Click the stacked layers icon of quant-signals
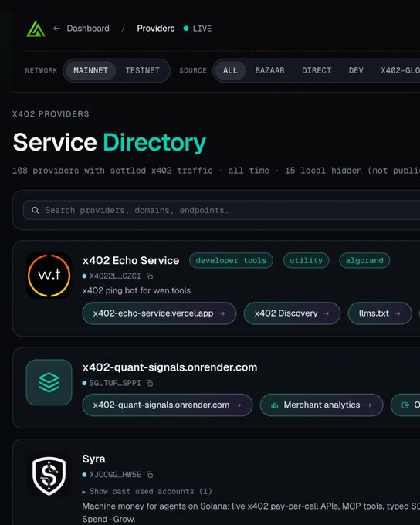This screenshot has height=525, width=420. (49, 382)
